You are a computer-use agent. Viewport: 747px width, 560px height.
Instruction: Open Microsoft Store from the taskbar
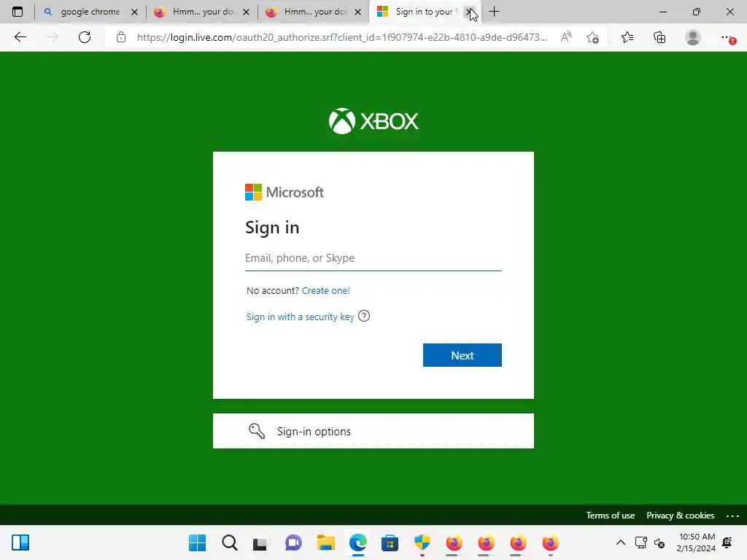(x=390, y=542)
